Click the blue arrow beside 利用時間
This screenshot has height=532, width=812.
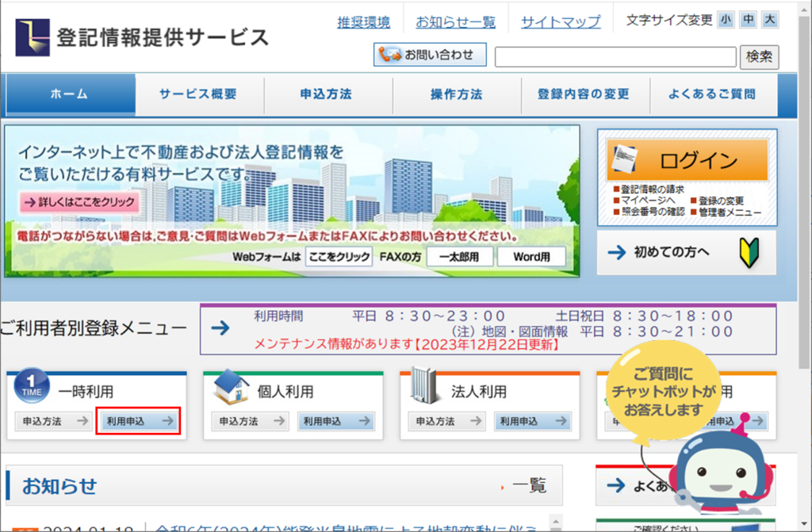point(220,329)
